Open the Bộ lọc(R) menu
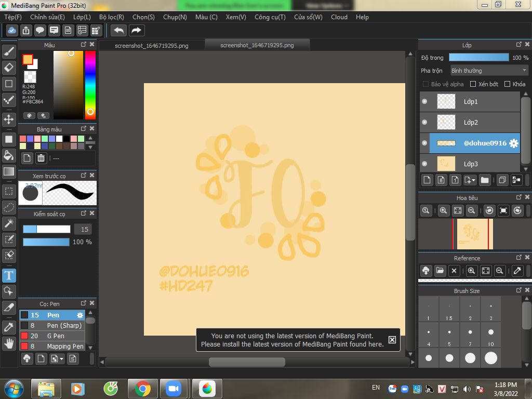This screenshot has height=399, width=532. point(112,17)
